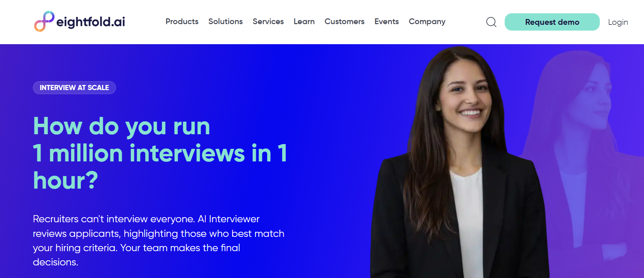This screenshot has width=644, height=278.
Task: Expand the Learn navigation menu
Action: [304, 21]
